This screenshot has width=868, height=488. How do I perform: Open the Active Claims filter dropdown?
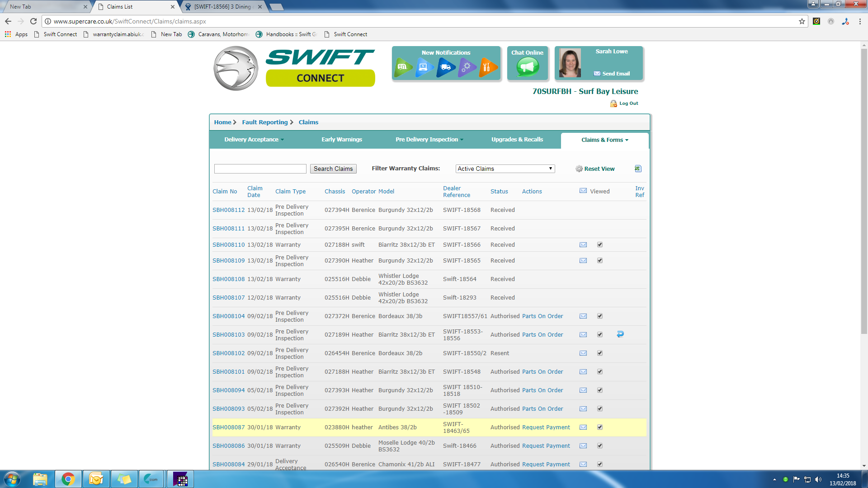click(x=505, y=169)
